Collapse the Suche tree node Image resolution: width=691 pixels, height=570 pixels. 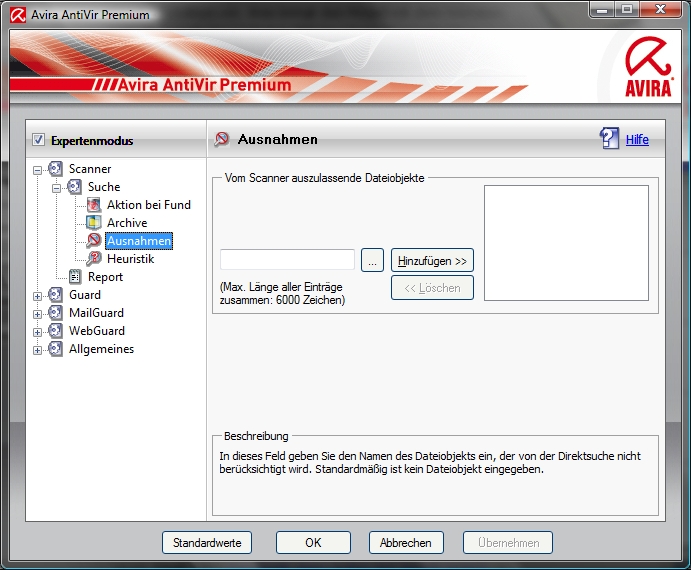[56, 188]
